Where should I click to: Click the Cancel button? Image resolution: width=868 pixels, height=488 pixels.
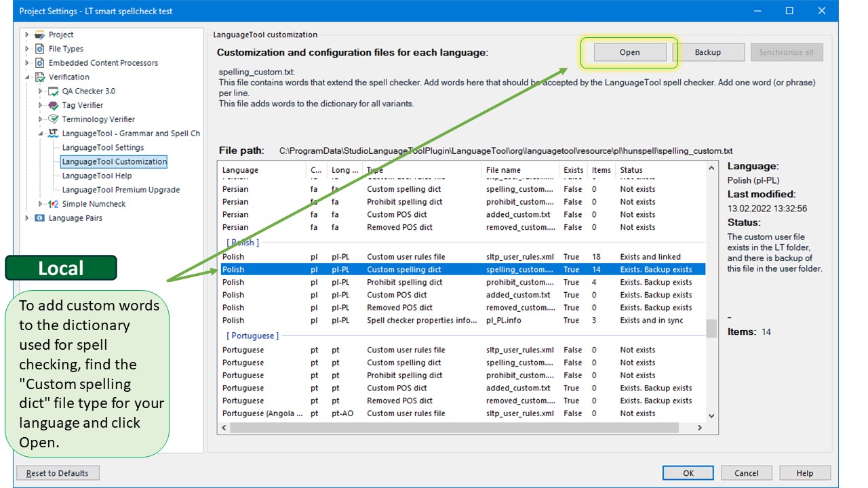[747, 473]
